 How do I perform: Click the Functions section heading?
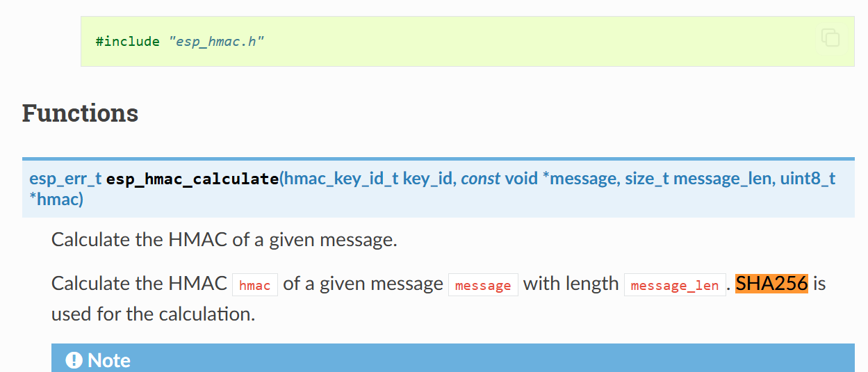[80, 113]
